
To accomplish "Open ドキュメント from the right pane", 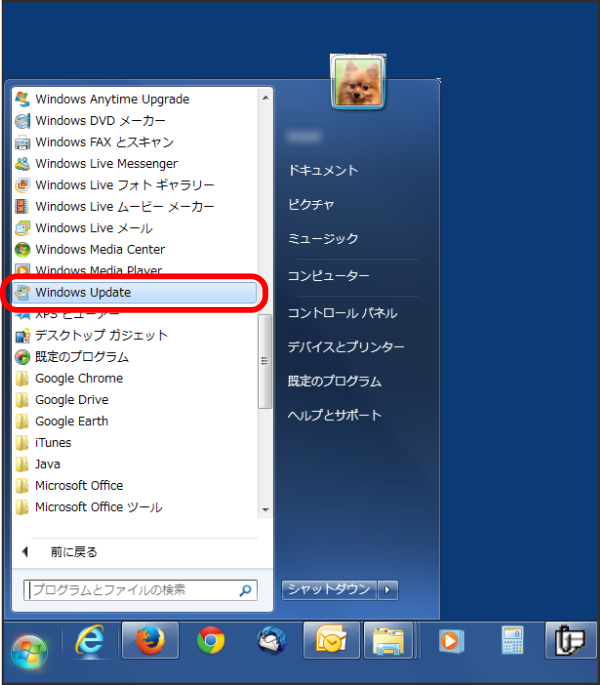I will click(323, 170).
